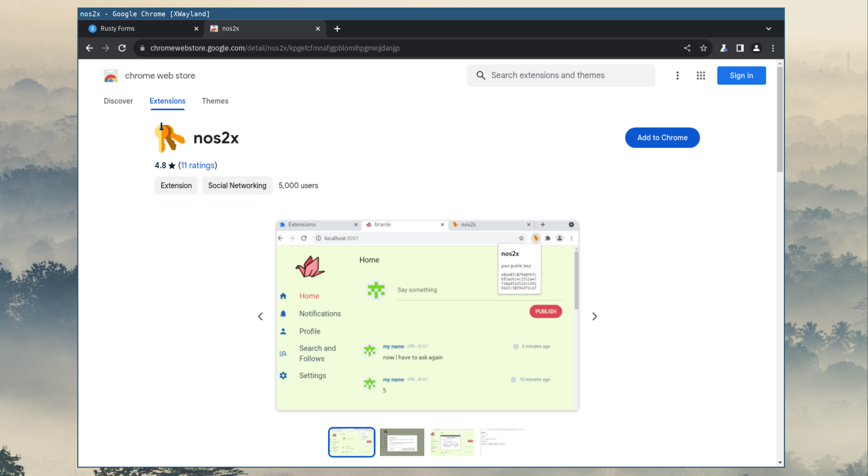
Task: Focus the Search extensions and themes field
Action: click(x=561, y=75)
